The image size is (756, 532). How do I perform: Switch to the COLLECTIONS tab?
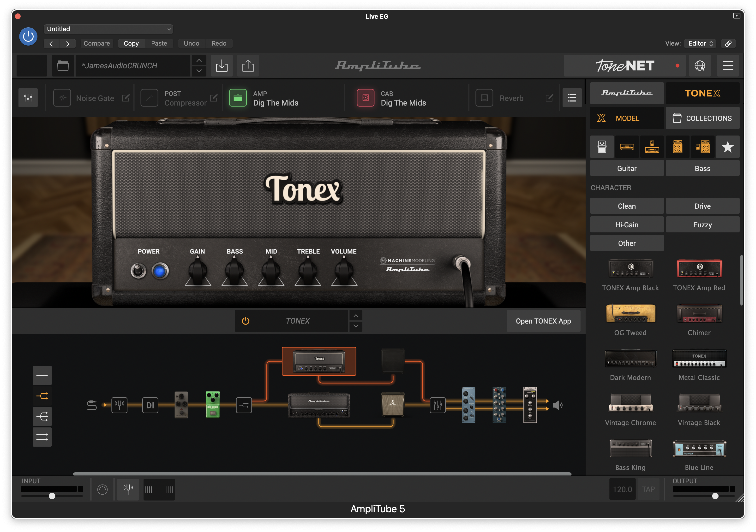pyautogui.click(x=702, y=118)
